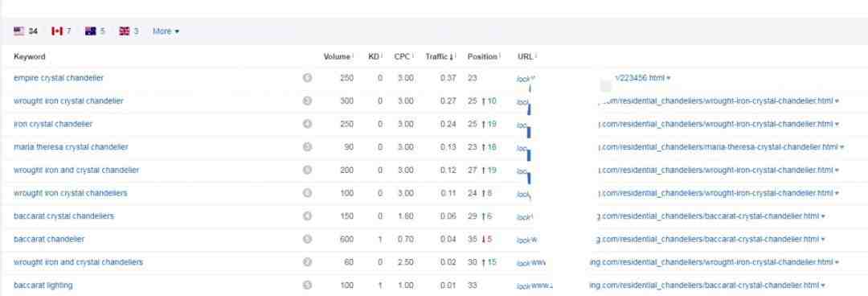Click the position 33 for baccarat lighting

point(473,286)
